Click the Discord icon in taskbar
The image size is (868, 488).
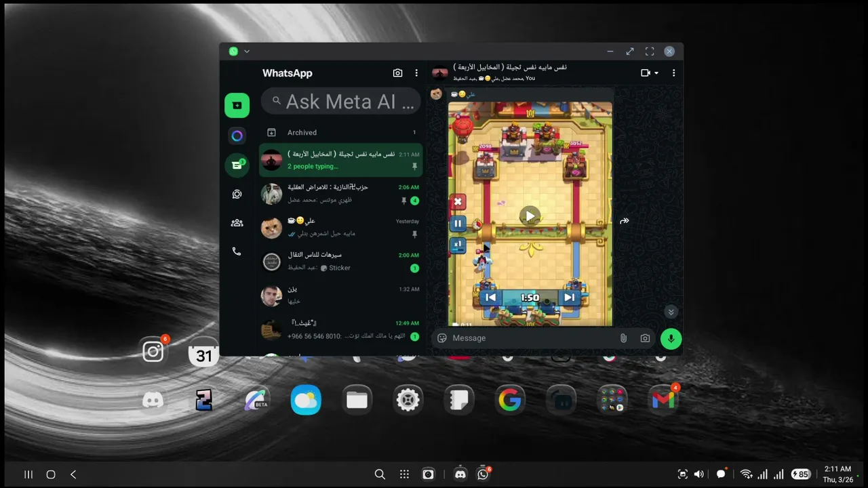[x=460, y=474]
